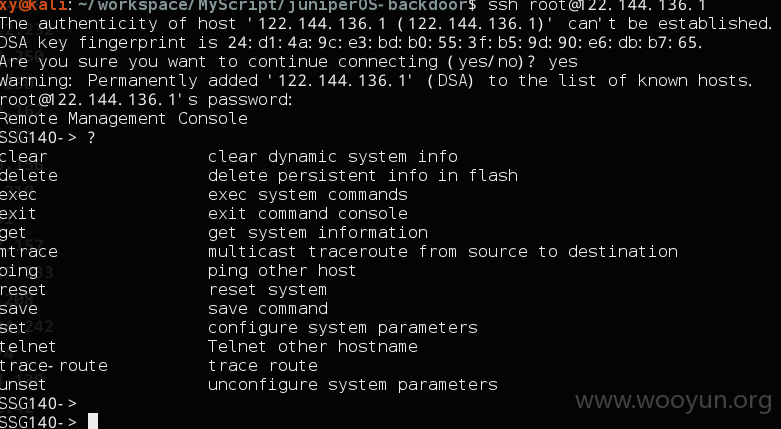Click the 'clear' command in the list
Screen dimensions: 781x429
click(x=23, y=156)
